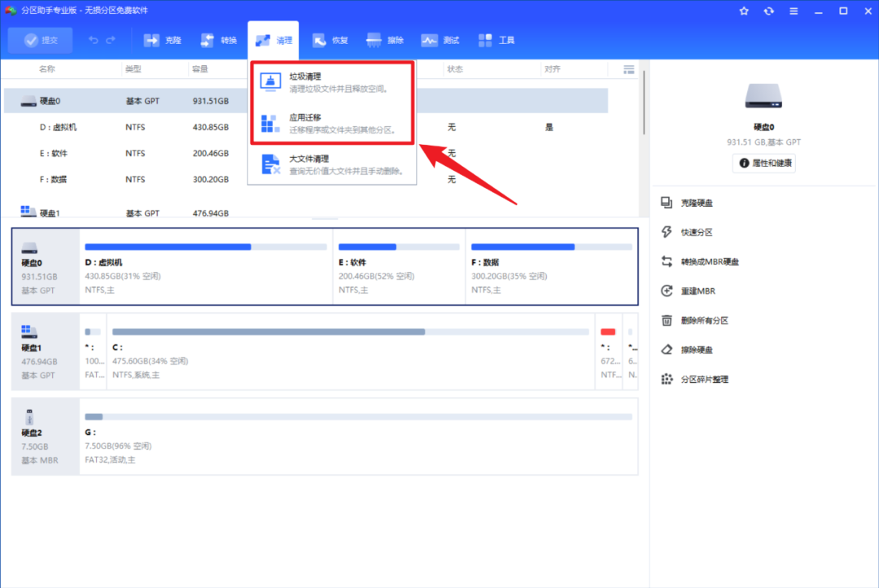879x588 pixels.
Task: Select the red 672MB NTFS partition block
Action: click(610, 351)
